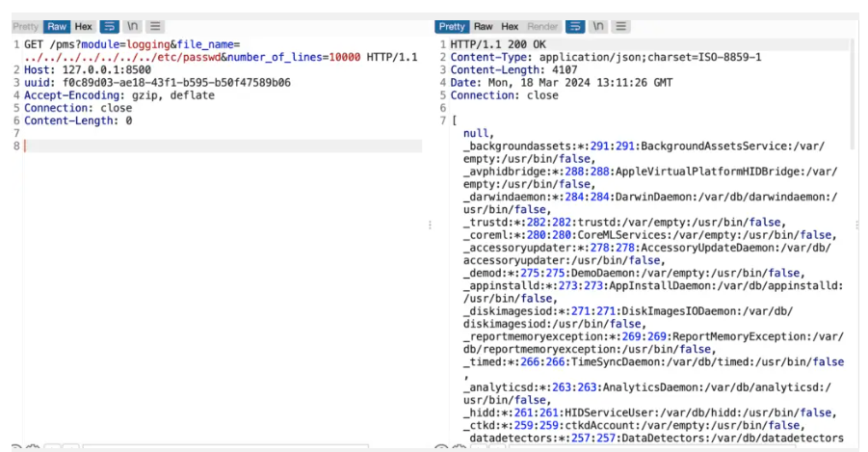Click the Render tab in response pane
This screenshot has height=452, width=868.
[x=542, y=26]
